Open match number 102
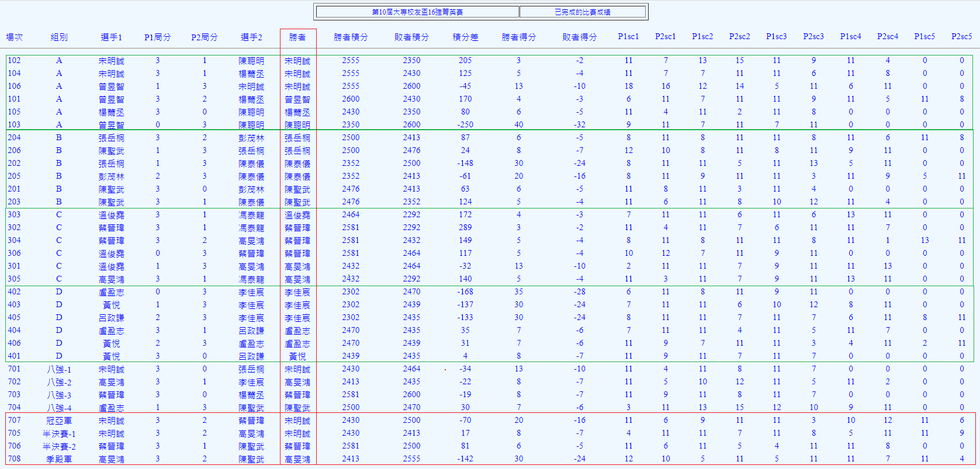The image size is (980, 469). (x=14, y=60)
